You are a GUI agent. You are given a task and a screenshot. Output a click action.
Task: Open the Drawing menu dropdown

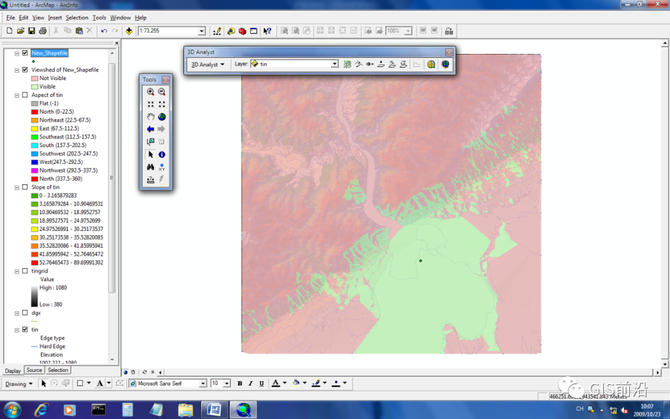tap(19, 384)
